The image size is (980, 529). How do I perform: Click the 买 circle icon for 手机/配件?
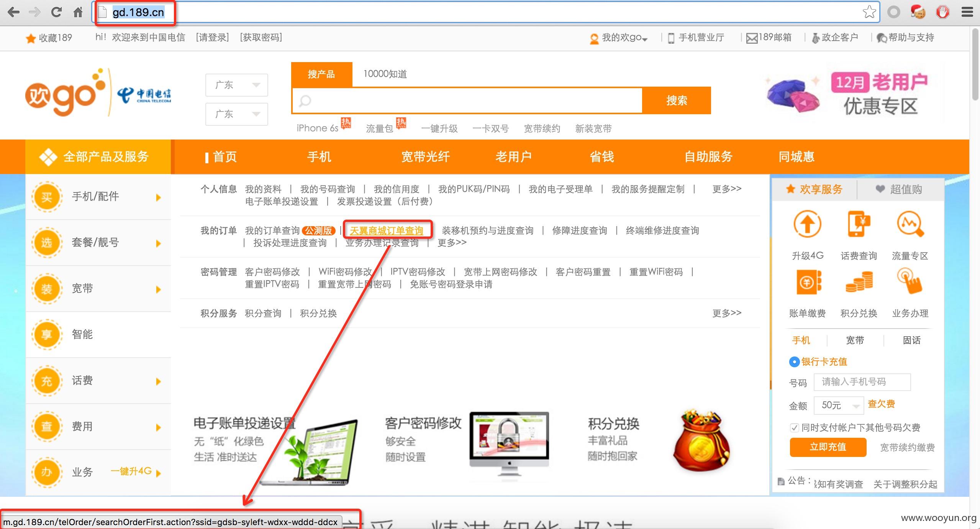coord(47,197)
